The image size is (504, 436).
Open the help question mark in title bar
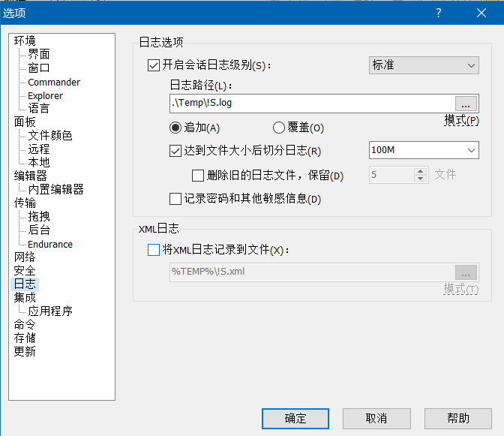click(439, 13)
